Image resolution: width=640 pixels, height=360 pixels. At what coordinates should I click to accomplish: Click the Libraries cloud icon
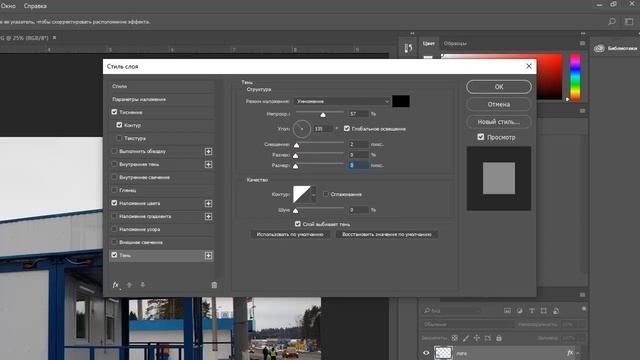(x=599, y=48)
